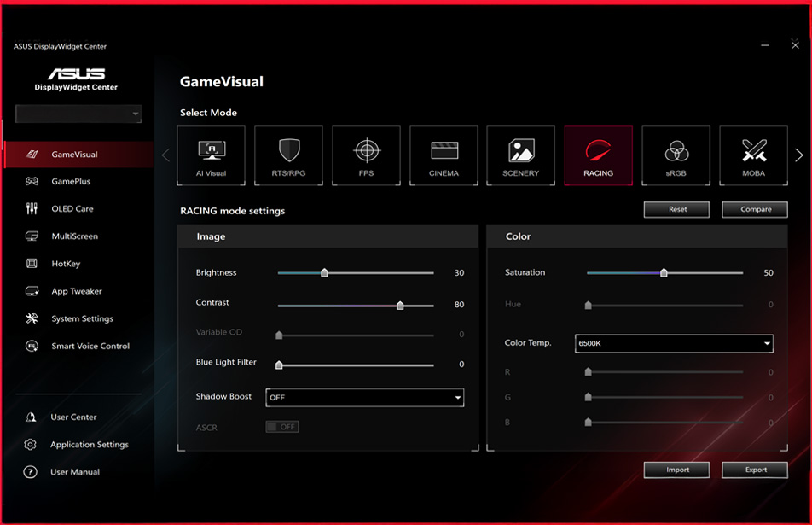Export the current settings
Screen dimensions: 812x525
click(x=754, y=470)
